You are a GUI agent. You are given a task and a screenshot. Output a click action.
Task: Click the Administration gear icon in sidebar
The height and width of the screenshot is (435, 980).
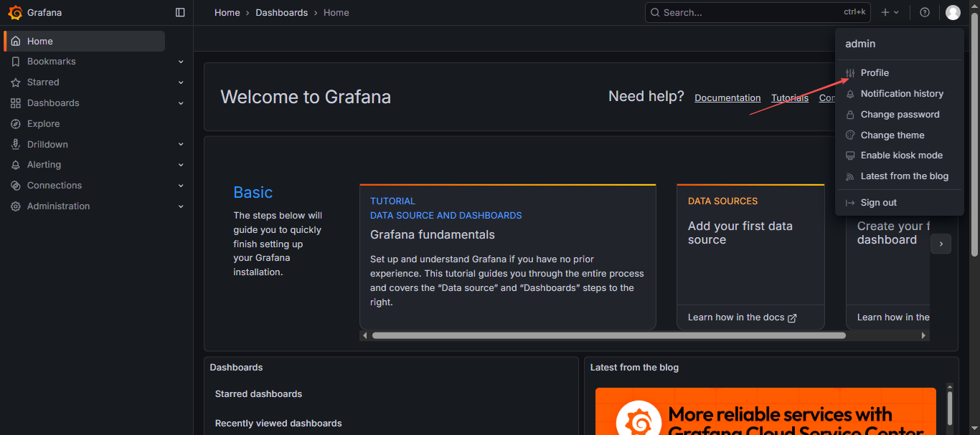[x=16, y=206]
